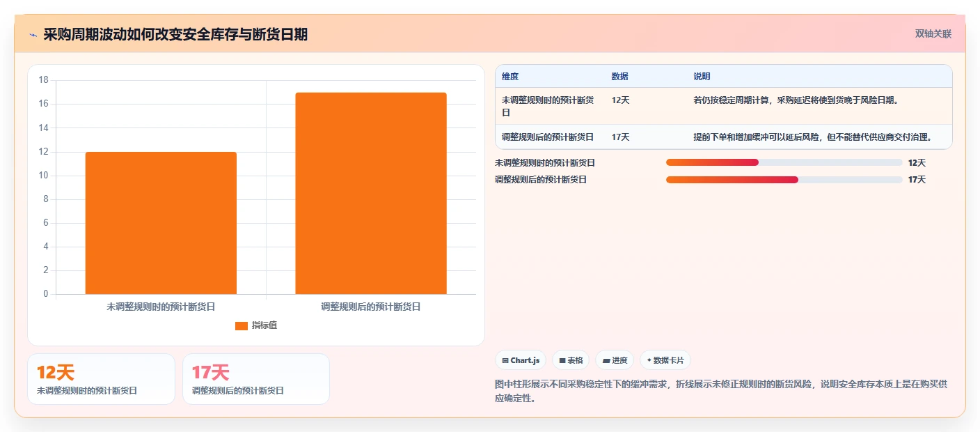Click the 17天 value right of progress bar
The width and height of the screenshot is (980, 432).
(x=917, y=180)
